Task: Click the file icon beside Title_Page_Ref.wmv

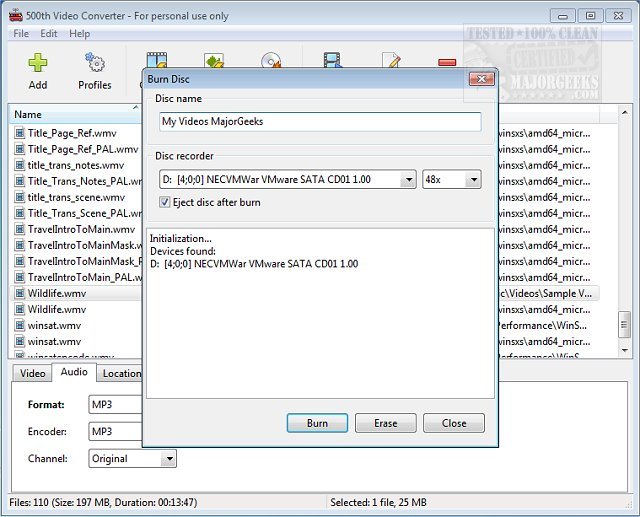Action: pyautogui.click(x=19, y=133)
